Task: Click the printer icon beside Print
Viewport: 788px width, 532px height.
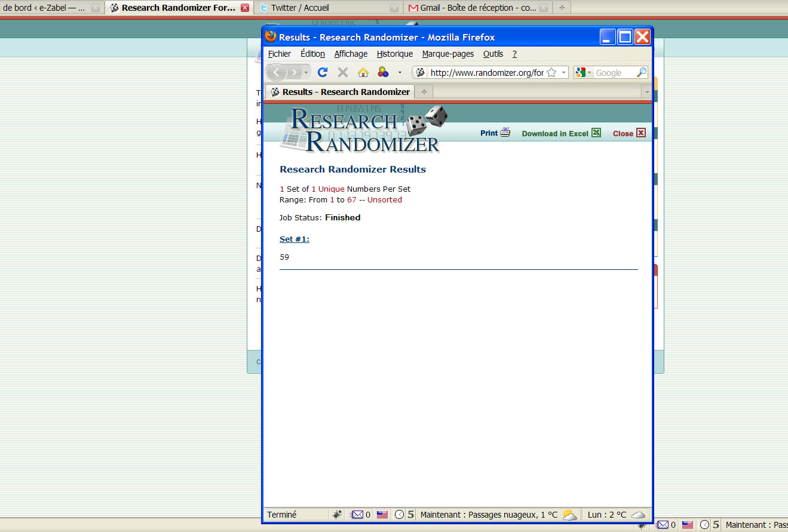Action: (x=505, y=133)
